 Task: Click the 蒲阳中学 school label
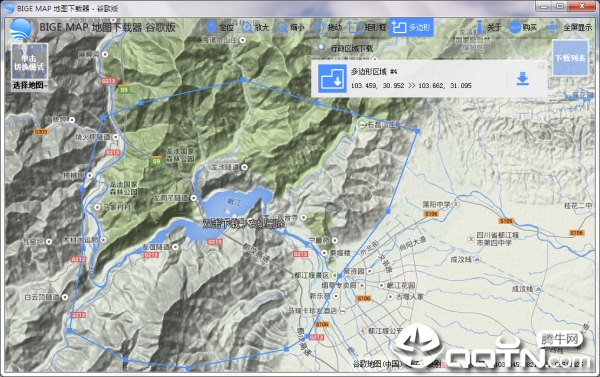437,205
